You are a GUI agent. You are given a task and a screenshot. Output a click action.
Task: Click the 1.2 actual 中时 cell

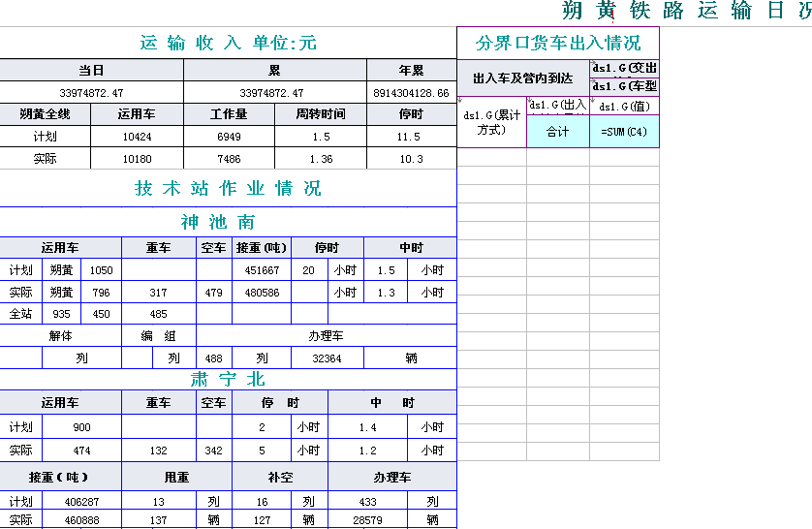point(367,451)
